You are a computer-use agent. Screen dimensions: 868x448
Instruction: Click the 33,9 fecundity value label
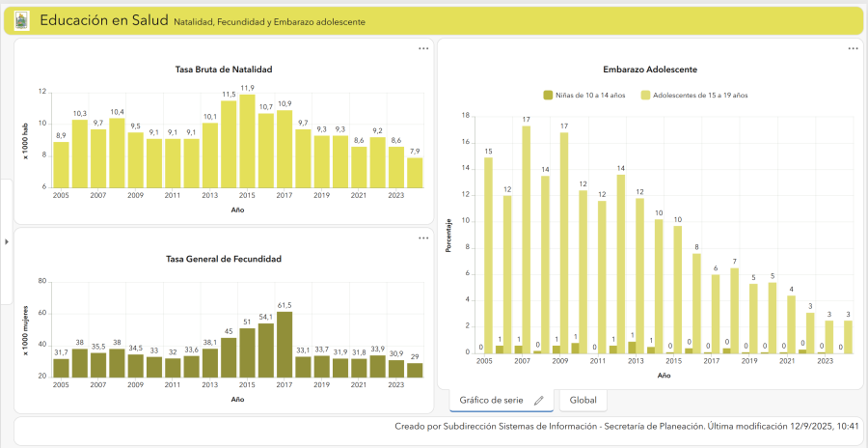point(377,350)
